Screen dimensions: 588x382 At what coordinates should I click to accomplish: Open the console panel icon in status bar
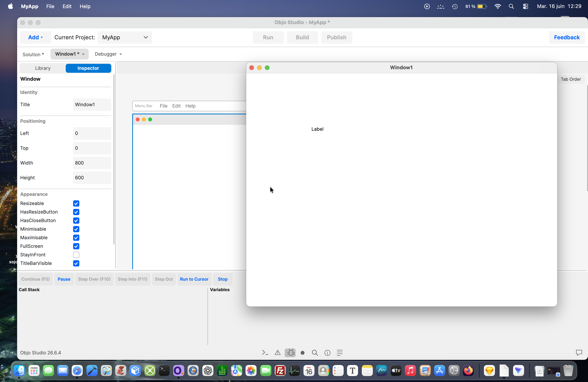265,353
